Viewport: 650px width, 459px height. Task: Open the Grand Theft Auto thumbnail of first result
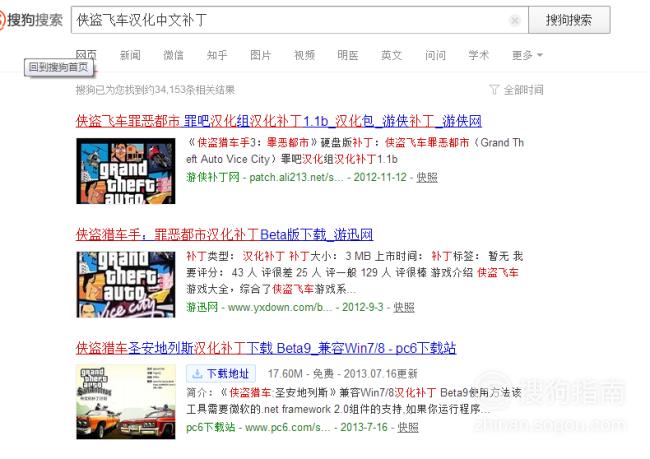click(126, 171)
